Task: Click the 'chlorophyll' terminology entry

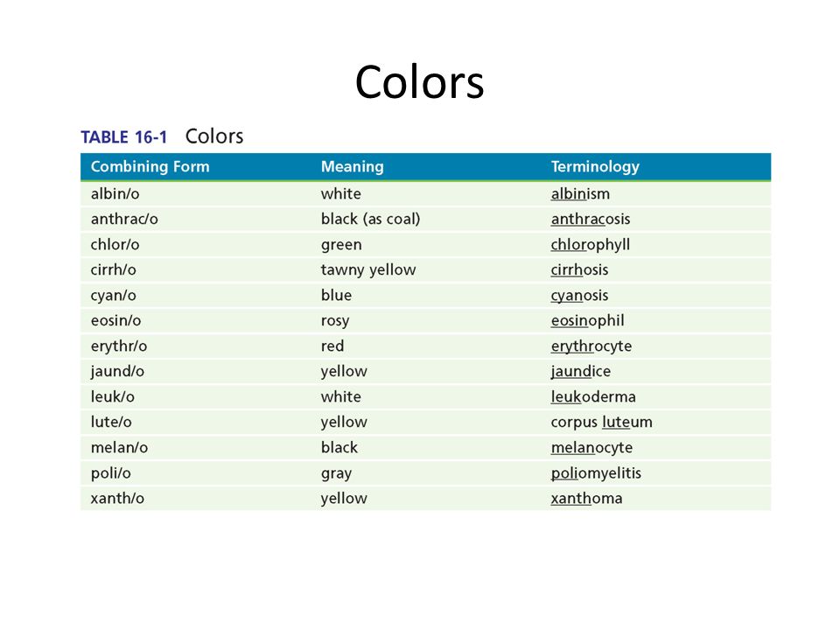Action: (591, 245)
